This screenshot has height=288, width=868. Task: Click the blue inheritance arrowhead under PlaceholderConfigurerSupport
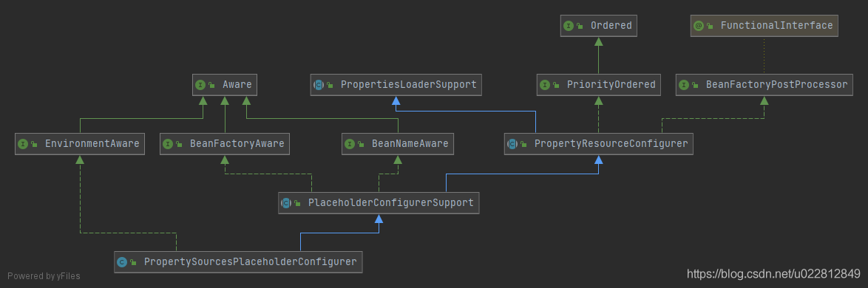click(379, 218)
